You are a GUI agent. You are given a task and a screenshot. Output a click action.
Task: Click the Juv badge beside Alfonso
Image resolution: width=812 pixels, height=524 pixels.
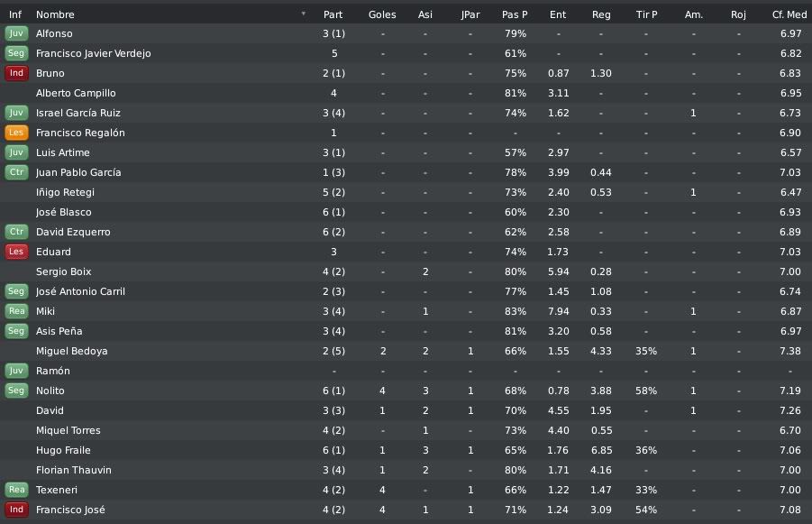pyautogui.click(x=16, y=33)
